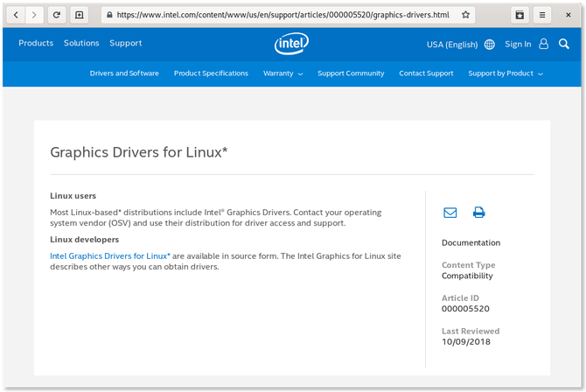Click the URL address bar
This screenshot has width=586, height=392.
pyautogui.click(x=280, y=15)
